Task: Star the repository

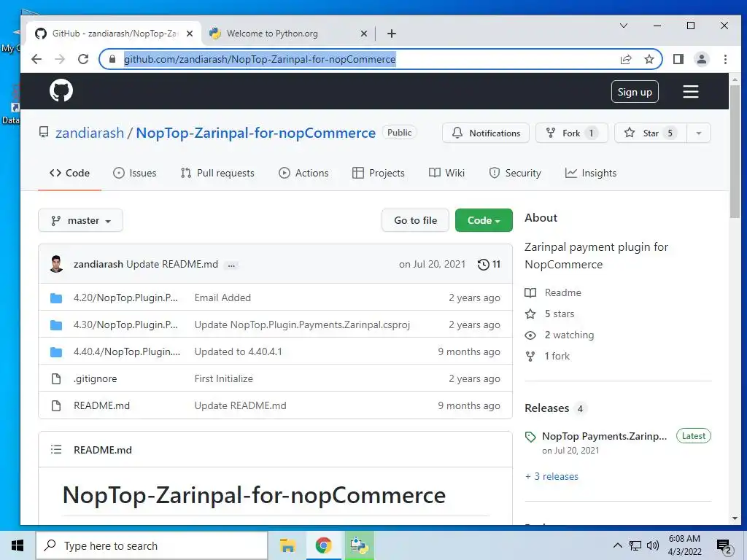Action: click(651, 133)
